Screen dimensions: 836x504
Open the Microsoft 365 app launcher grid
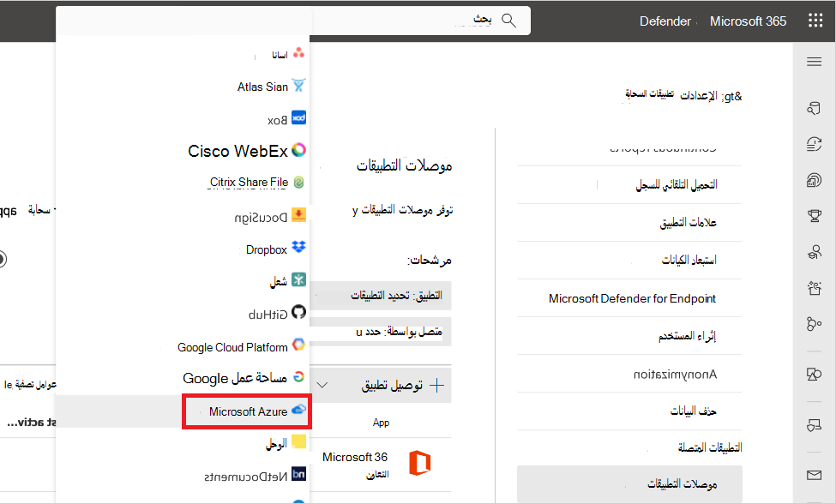815,19
